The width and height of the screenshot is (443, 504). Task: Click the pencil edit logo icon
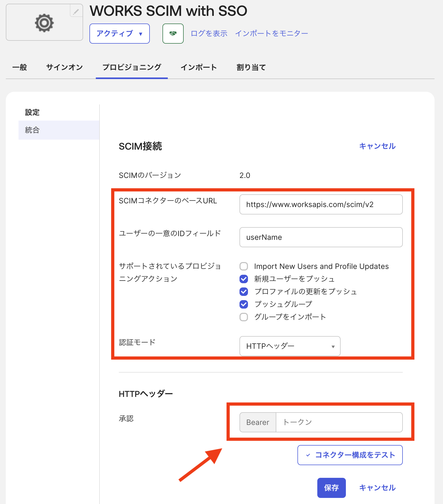[x=76, y=11]
